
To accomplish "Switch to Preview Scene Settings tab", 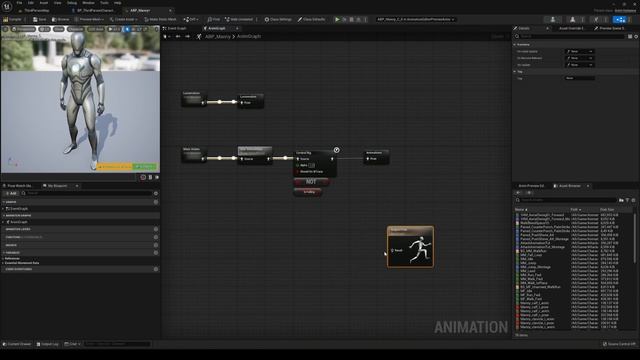I will coord(609,28).
